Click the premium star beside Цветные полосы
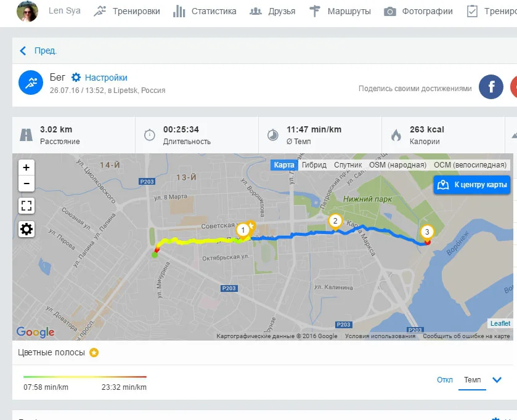Screen dimensions: 517x420 coord(94,353)
